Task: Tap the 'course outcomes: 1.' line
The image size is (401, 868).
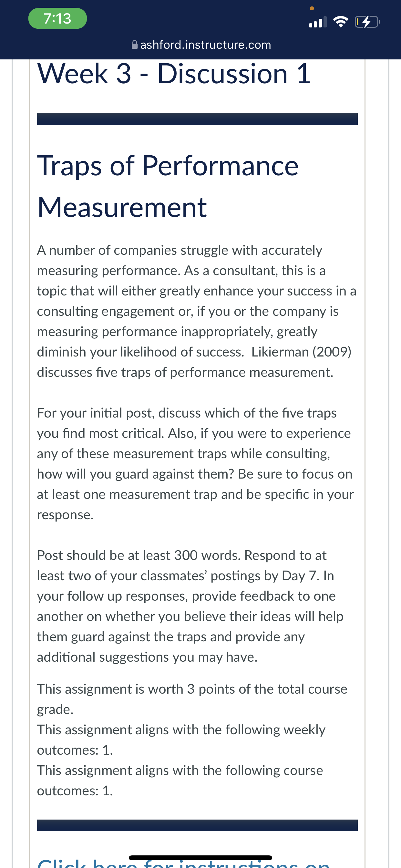Action: (x=180, y=780)
